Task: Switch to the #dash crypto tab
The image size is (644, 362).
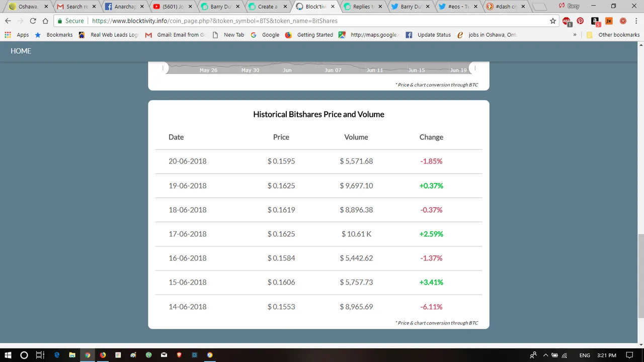Action: [504, 7]
